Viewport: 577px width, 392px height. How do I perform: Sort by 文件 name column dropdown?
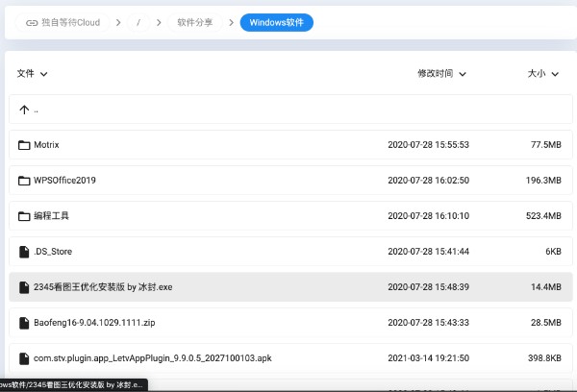click(x=33, y=73)
